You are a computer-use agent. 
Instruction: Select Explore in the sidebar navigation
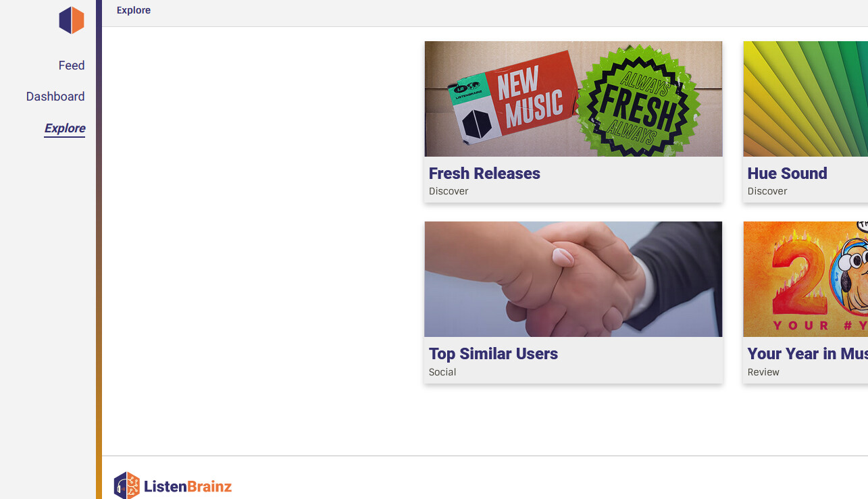(x=65, y=128)
